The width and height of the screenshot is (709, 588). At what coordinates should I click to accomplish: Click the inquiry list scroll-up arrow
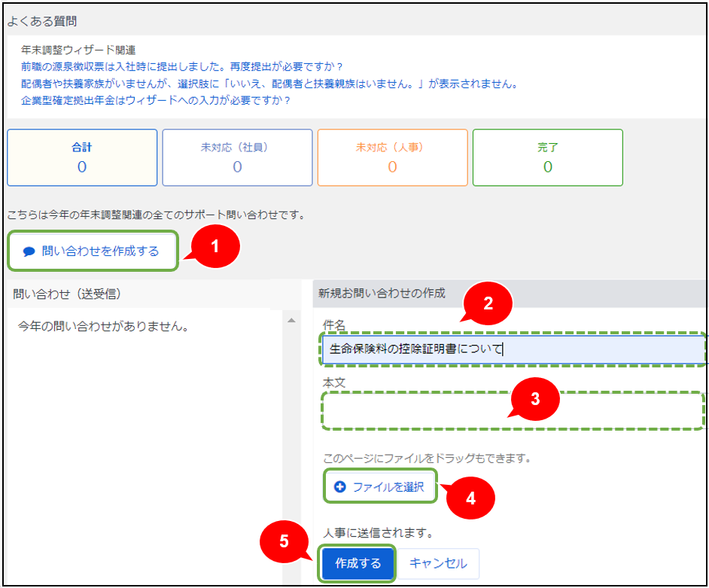point(293,321)
